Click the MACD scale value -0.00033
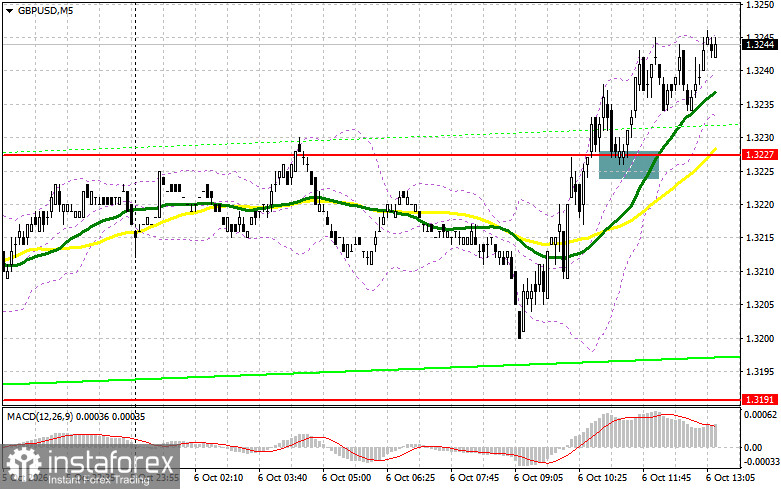This screenshot has height=489, width=781. [x=761, y=462]
